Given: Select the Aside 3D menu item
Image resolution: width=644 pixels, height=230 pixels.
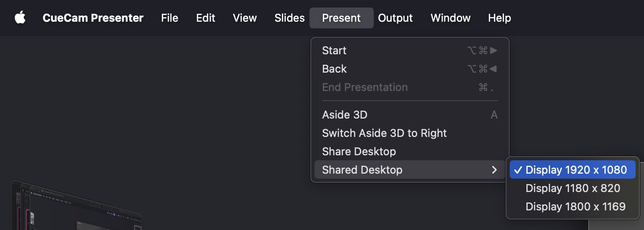Looking at the screenshot, I should (x=345, y=115).
